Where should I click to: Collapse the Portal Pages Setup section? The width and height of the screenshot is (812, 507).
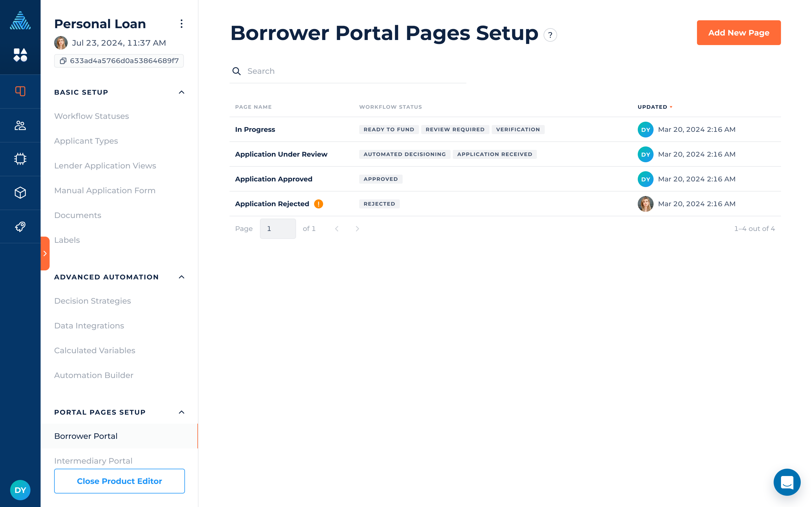click(181, 412)
